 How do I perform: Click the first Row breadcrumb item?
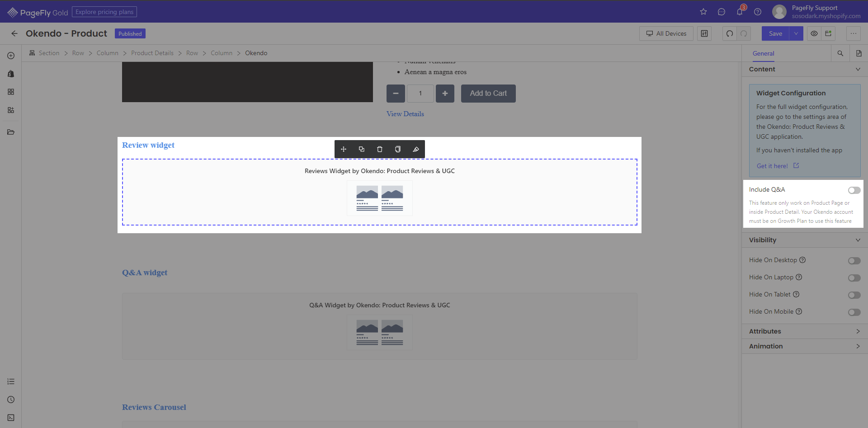coord(78,53)
